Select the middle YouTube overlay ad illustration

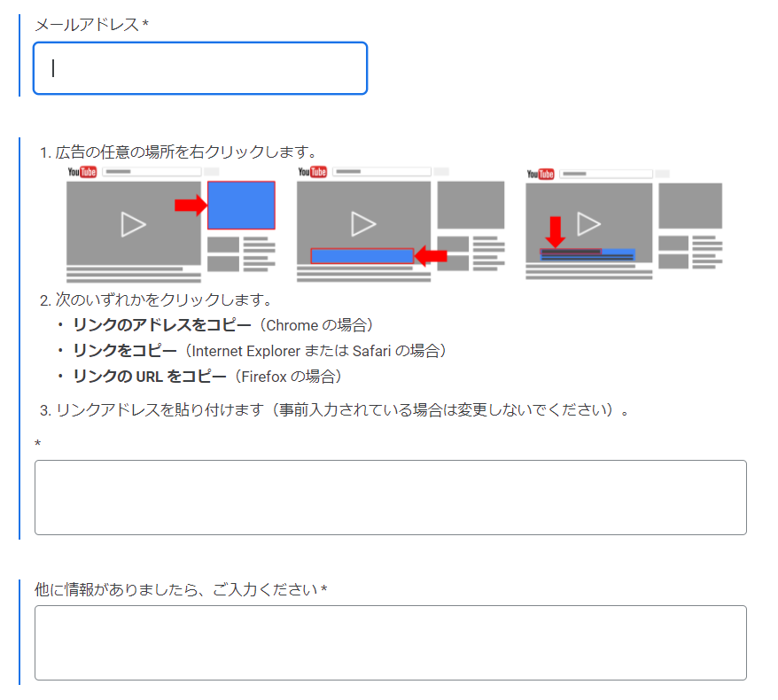coord(401,224)
